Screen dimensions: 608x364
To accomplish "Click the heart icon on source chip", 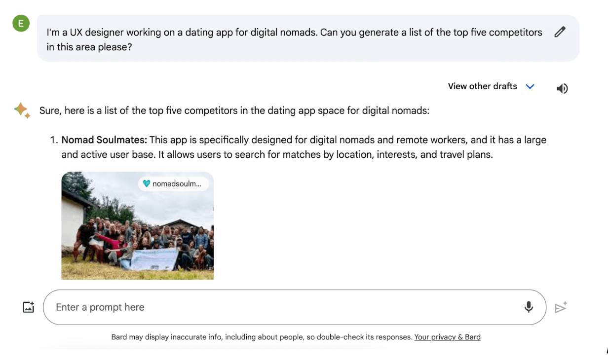I will point(146,183).
